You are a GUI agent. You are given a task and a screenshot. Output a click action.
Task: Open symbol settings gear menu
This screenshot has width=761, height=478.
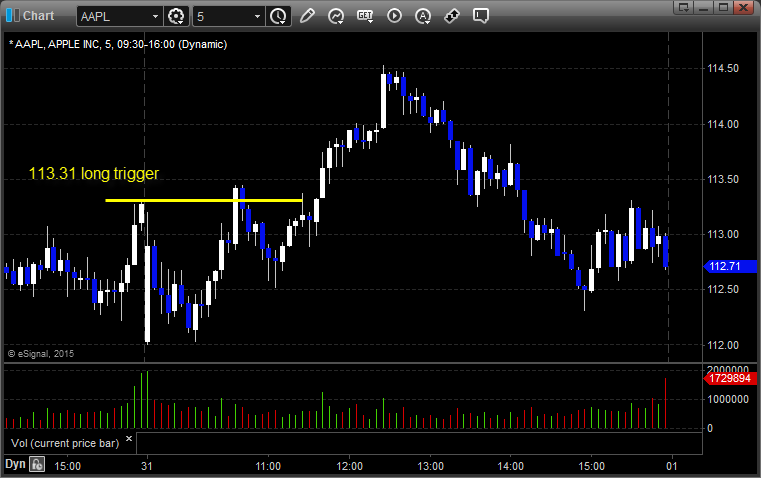point(176,16)
